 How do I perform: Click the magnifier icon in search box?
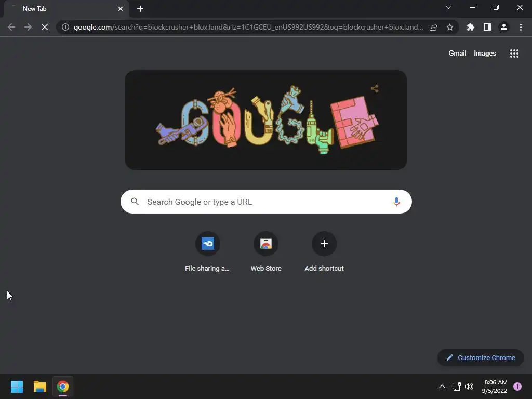click(135, 202)
